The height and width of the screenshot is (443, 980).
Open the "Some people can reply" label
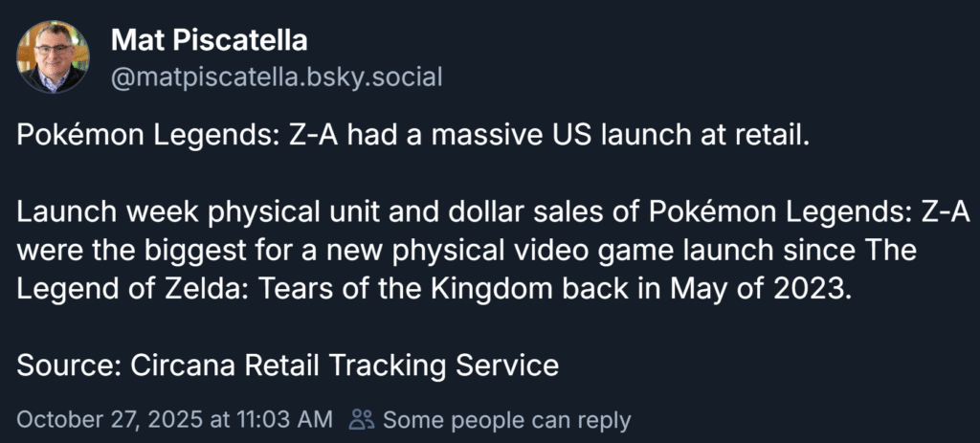tap(506, 419)
